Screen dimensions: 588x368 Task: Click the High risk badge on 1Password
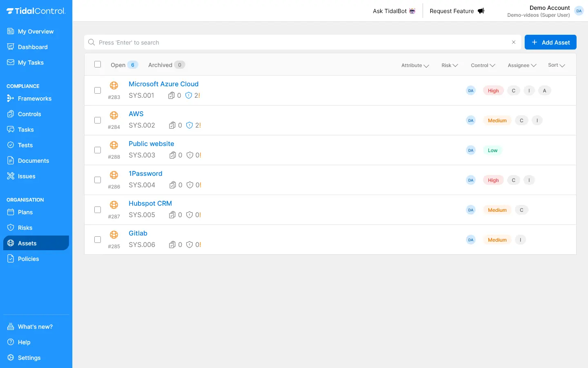click(x=493, y=180)
